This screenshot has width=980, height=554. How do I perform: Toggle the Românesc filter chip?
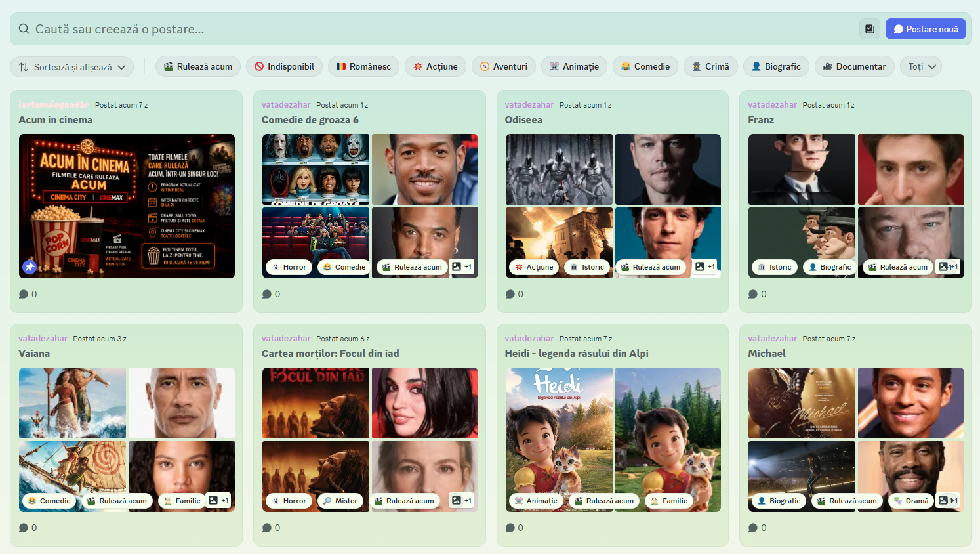(363, 67)
